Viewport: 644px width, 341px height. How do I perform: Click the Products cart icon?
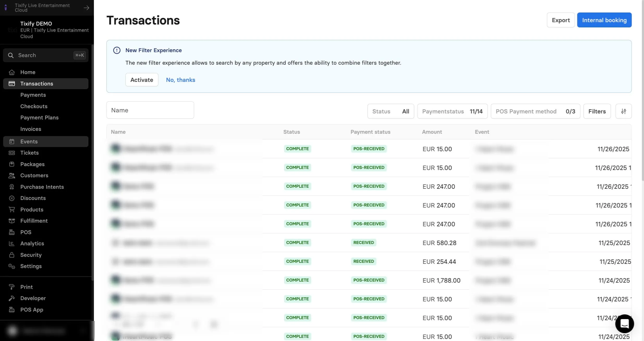(x=11, y=210)
